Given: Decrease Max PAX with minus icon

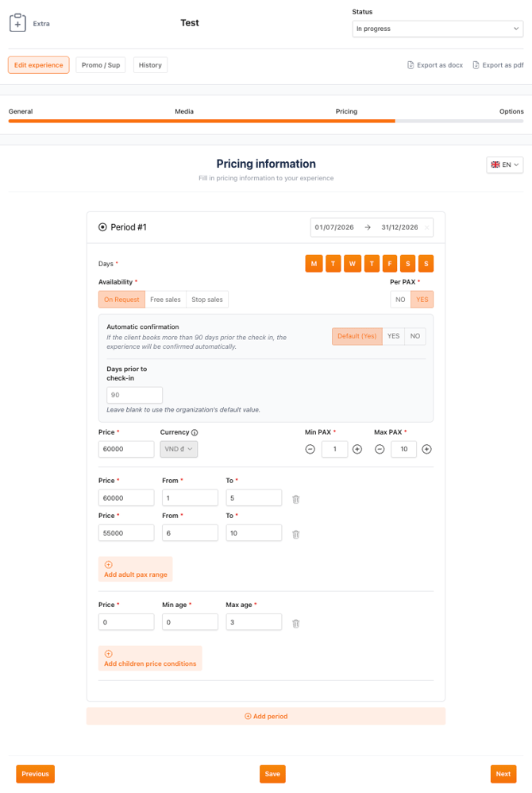Looking at the screenshot, I should click(x=380, y=449).
